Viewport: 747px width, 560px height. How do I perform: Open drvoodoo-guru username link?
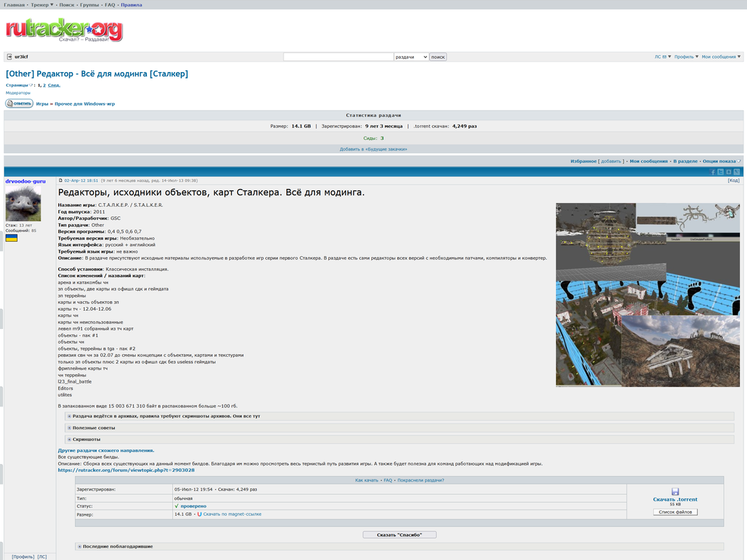pyautogui.click(x=25, y=181)
